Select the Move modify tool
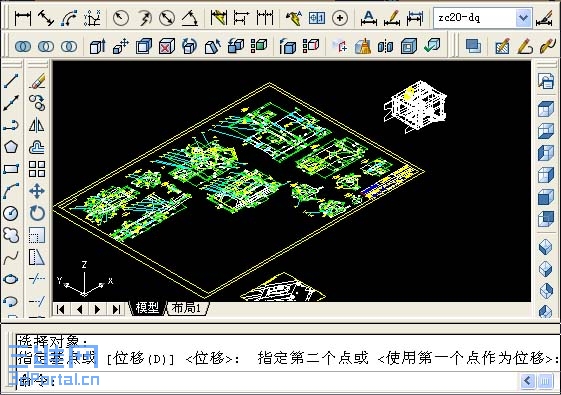 [37, 191]
